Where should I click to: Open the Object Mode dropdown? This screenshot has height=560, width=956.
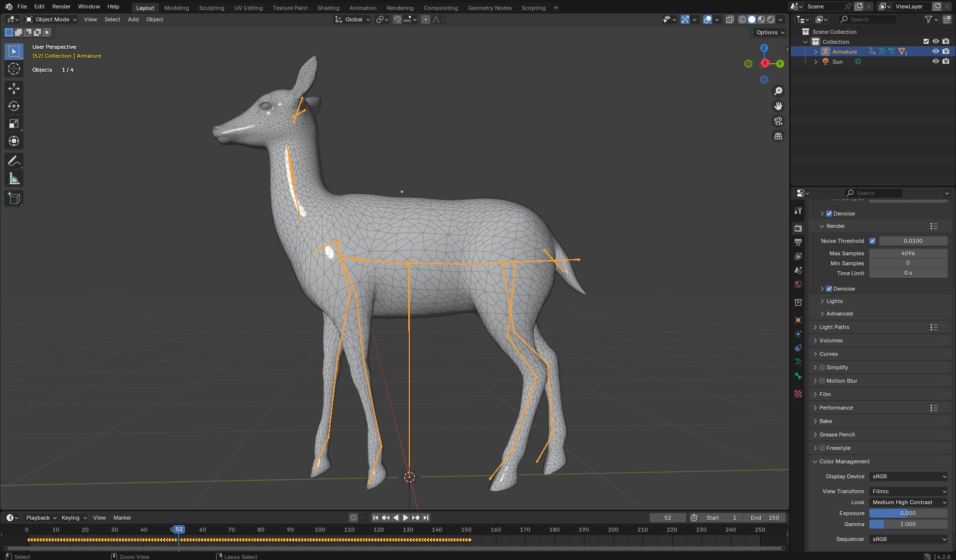[51, 19]
